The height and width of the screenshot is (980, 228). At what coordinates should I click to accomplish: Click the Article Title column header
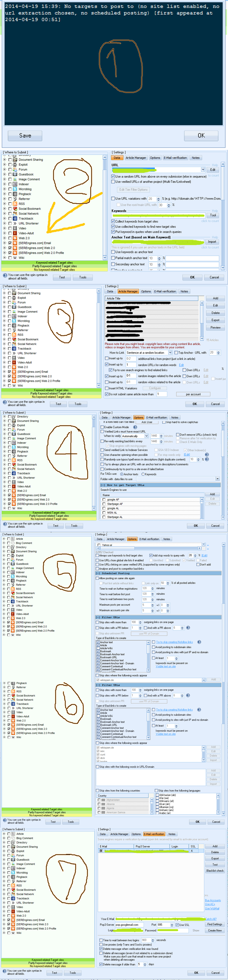click(x=152, y=299)
